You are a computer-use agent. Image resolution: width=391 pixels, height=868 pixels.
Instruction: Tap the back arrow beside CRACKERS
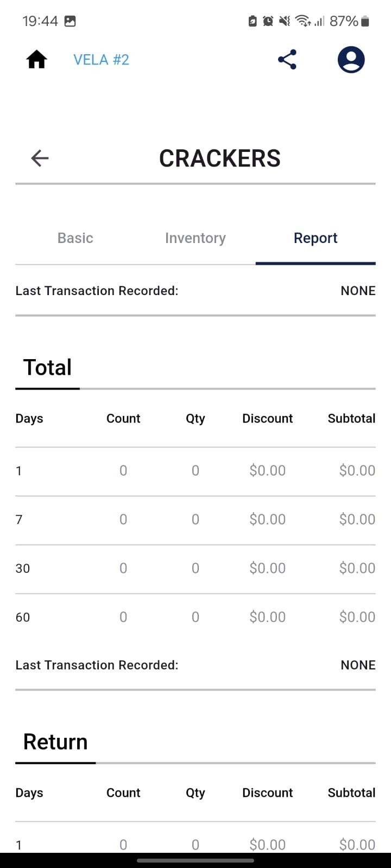tap(40, 158)
